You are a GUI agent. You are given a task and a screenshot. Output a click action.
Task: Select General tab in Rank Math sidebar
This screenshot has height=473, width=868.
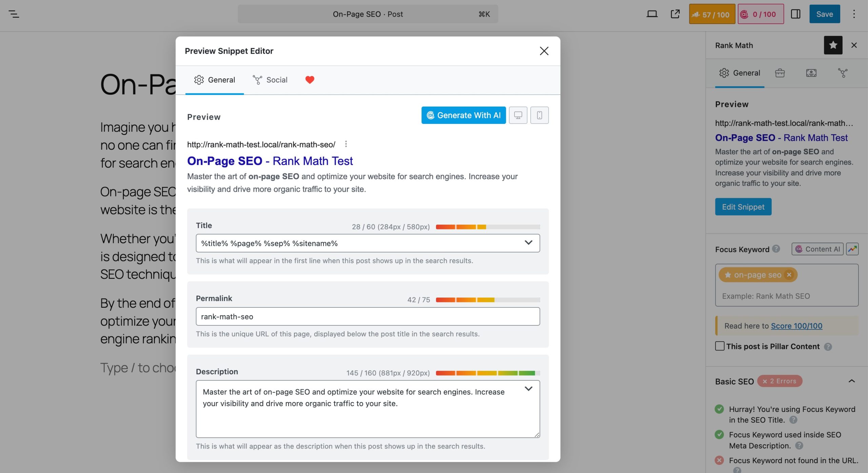pyautogui.click(x=739, y=73)
